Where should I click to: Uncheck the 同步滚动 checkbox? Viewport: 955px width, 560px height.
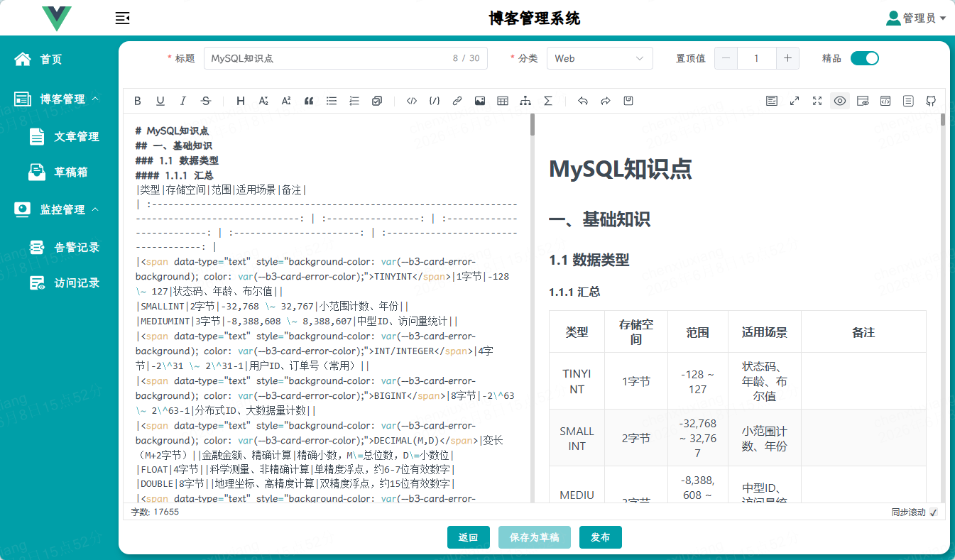coord(934,512)
